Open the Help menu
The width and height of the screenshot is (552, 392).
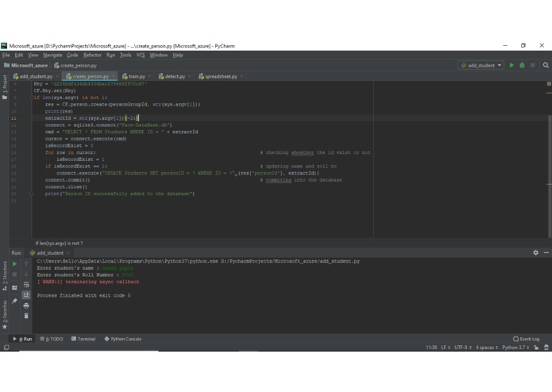click(178, 56)
